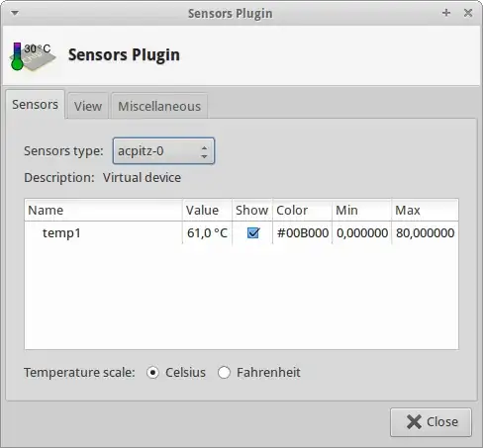483x448 pixels.
Task: Click the Close button
Action: tap(431, 422)
